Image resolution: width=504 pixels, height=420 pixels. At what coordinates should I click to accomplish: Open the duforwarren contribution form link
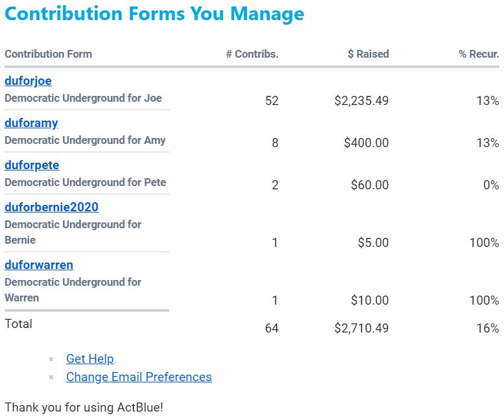(x=39, y=265)
